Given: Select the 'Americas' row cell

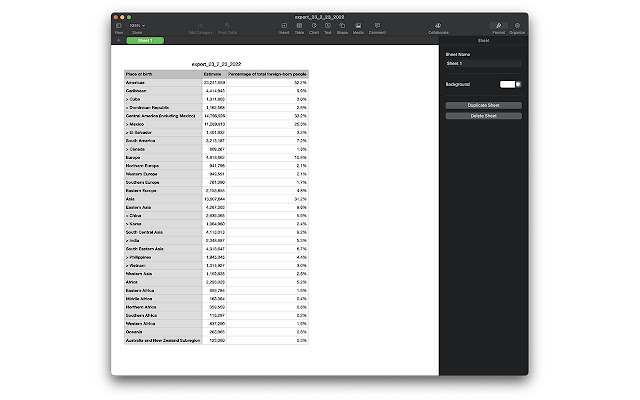Looking at the screenshot, I should (163, 82).
